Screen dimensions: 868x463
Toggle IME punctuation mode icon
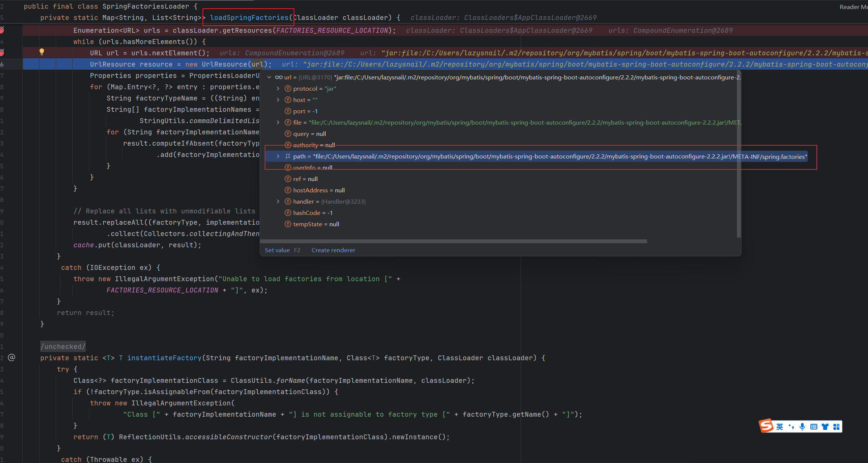pyautogui.click(x=791, y=427)
